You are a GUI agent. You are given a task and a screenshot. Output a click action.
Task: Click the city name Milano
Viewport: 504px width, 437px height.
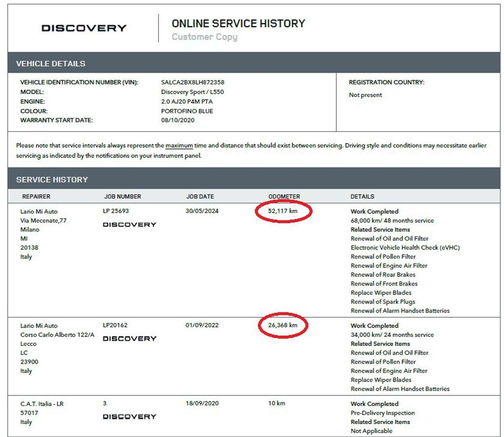[x=30, y=229]
